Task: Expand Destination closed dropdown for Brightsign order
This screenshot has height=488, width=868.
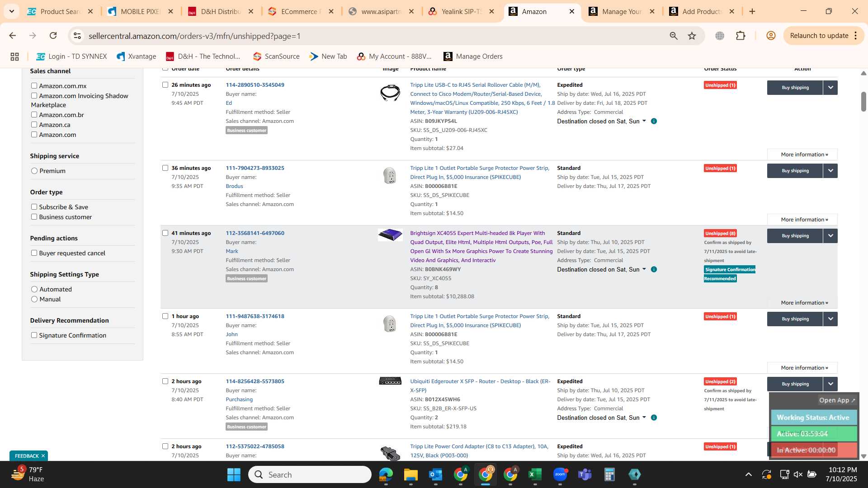Action: point(601,269)
